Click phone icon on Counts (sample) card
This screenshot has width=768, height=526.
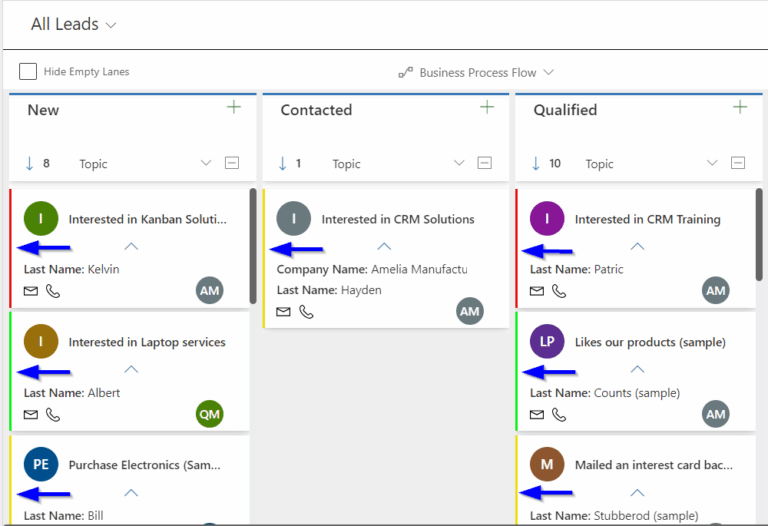click(559, 415)
